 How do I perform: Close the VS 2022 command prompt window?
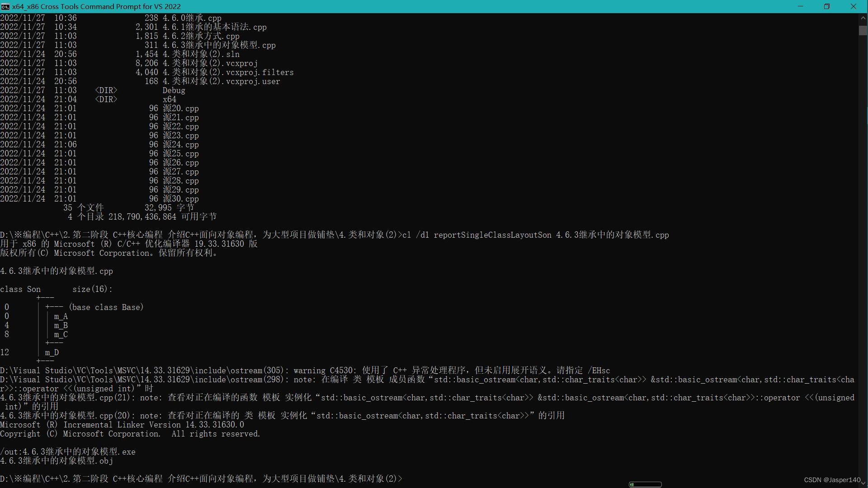click(x=854, y=6)
